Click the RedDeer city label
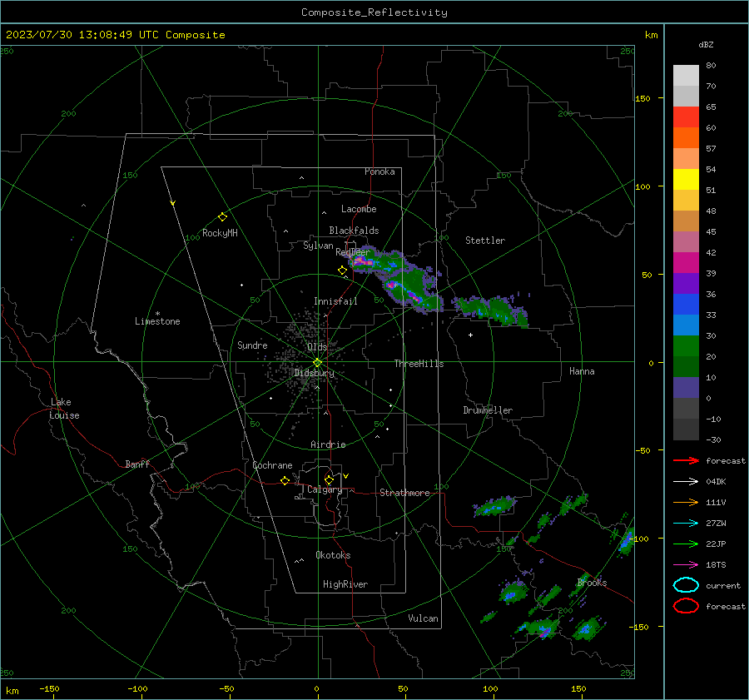The height and width of the screenshot is (700, 749). [x=353, y=252]
